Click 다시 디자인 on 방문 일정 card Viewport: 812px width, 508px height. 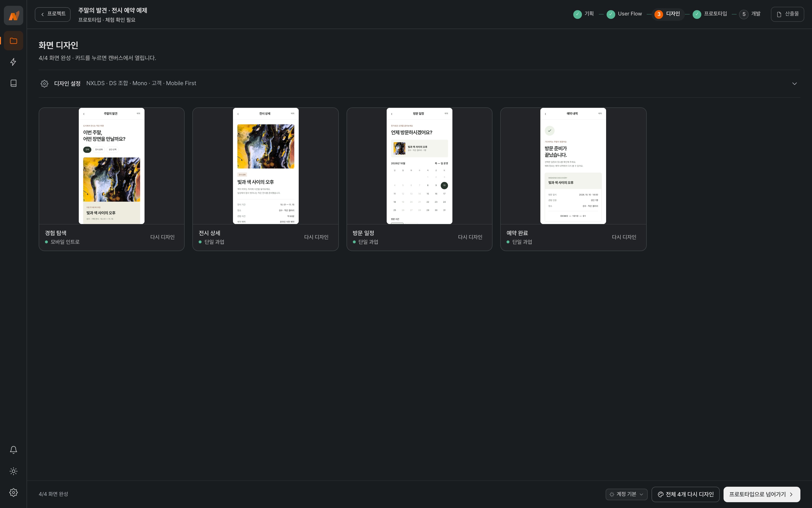click(x=470, y=237)
